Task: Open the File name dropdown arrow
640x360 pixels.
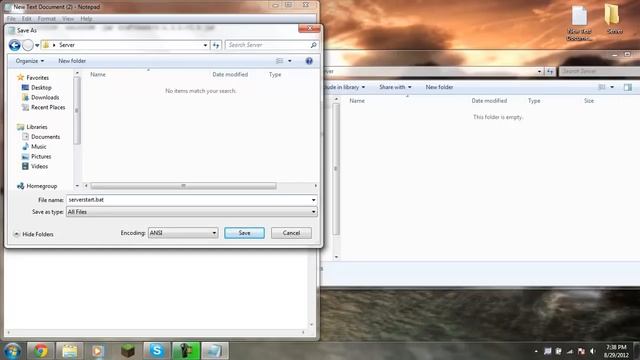Action: click(x=313, y=200)
